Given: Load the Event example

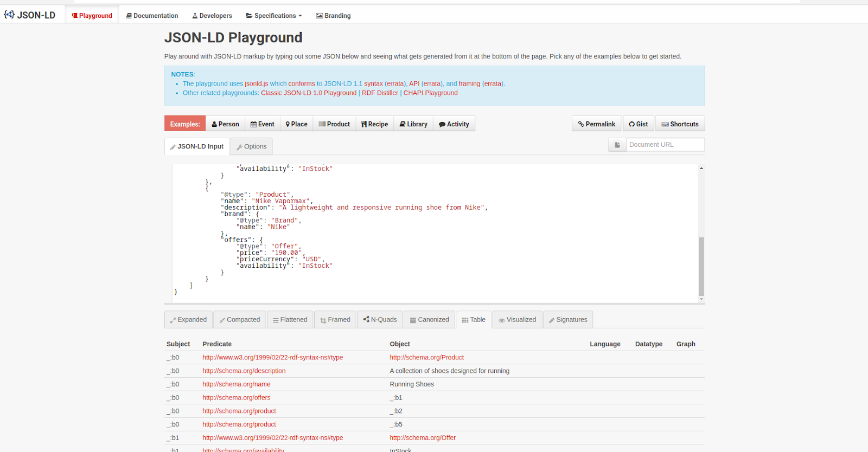Looking at the screenshot, I should [263, 124].
